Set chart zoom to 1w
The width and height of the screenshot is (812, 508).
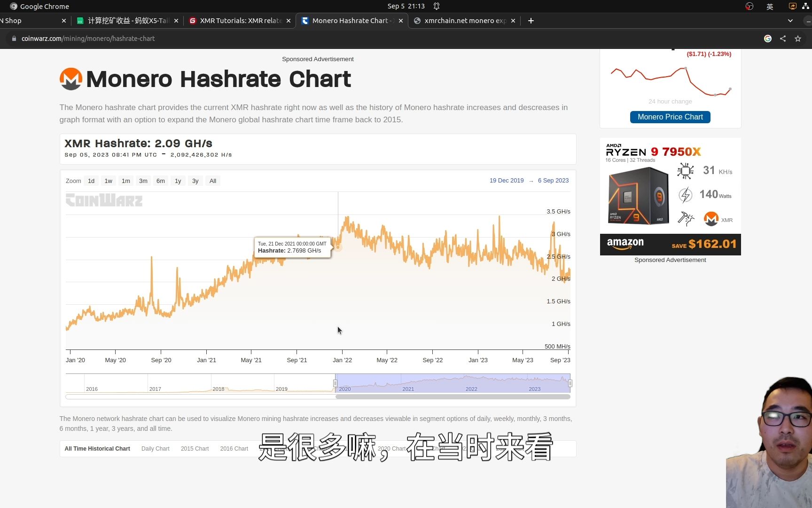tap(109, 181)
